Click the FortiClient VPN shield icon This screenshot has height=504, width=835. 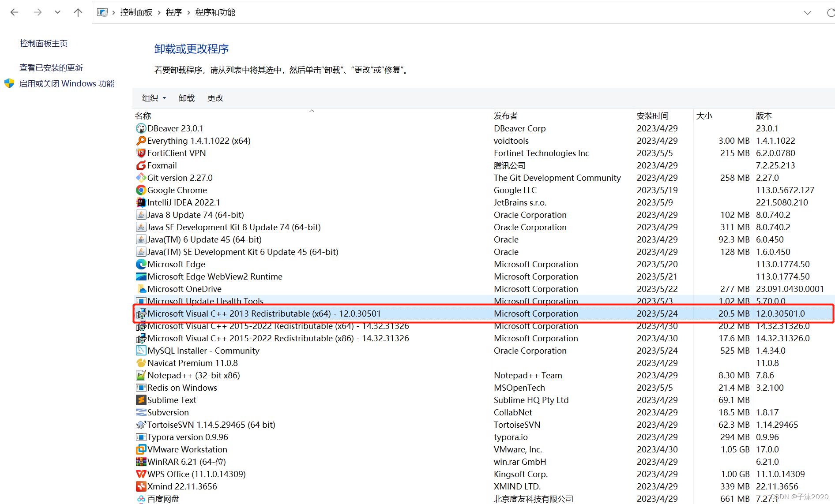[x=141, y=153]
